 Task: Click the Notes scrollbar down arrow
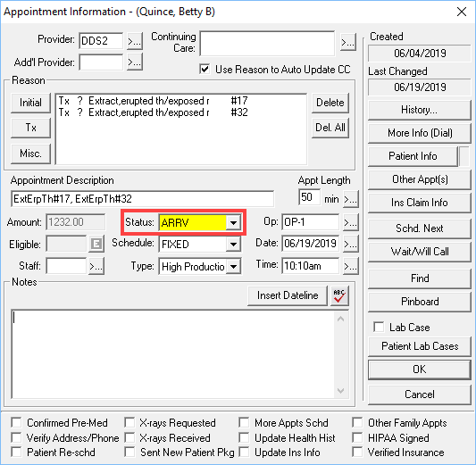tap(340, 391)
